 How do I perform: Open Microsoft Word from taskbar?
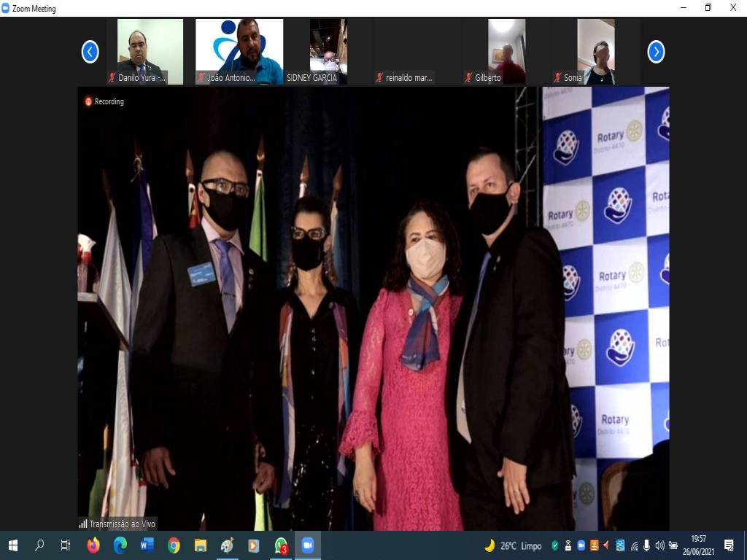[x=147, y=545]
